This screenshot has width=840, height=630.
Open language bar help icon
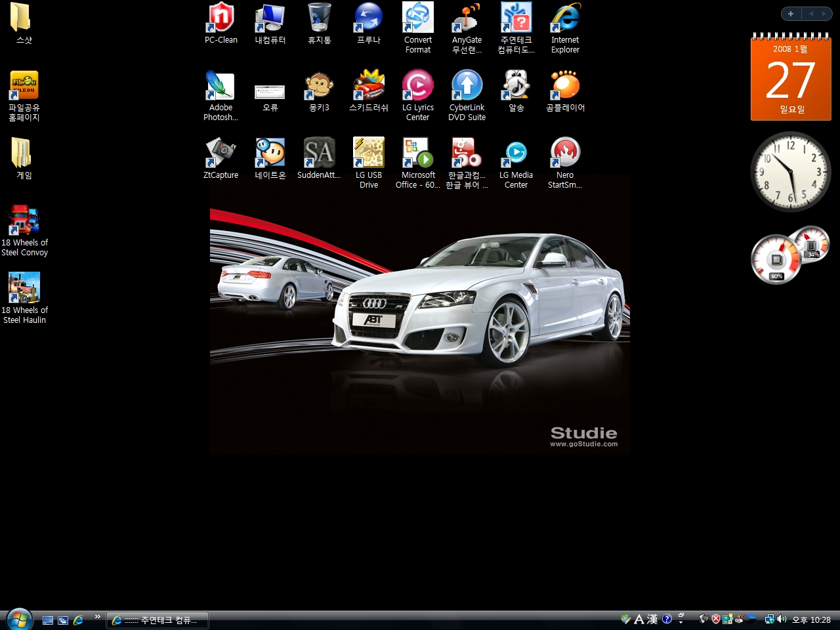pyautogui.click(x=667, y=619)
